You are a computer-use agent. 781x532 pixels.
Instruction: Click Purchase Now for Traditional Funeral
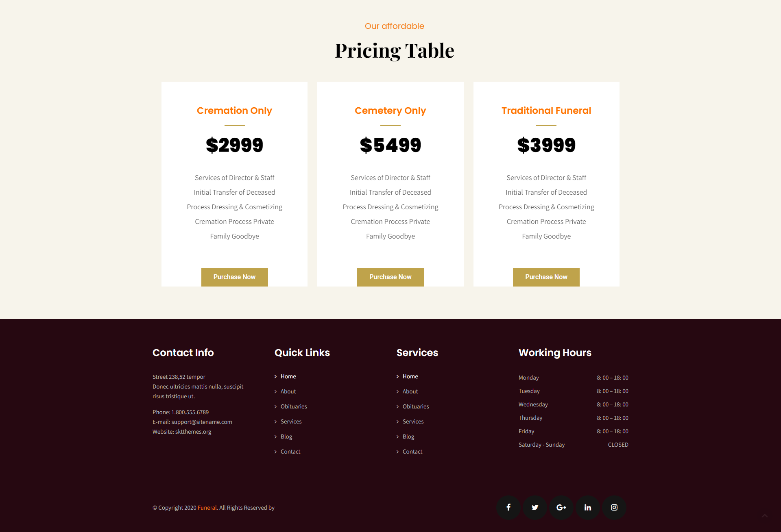pyautogui.click(x=546, y=276)
